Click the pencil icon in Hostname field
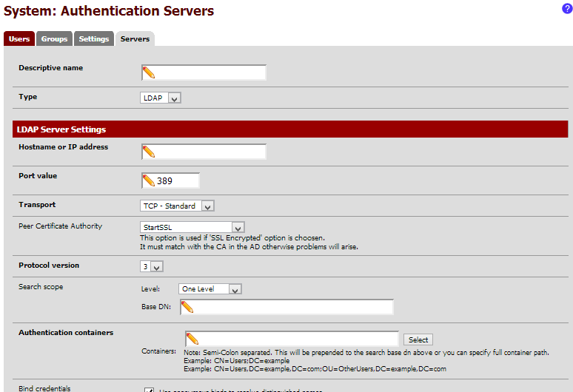Image resolution: width=573 pixels, height=392 pixels. [149, 152]
